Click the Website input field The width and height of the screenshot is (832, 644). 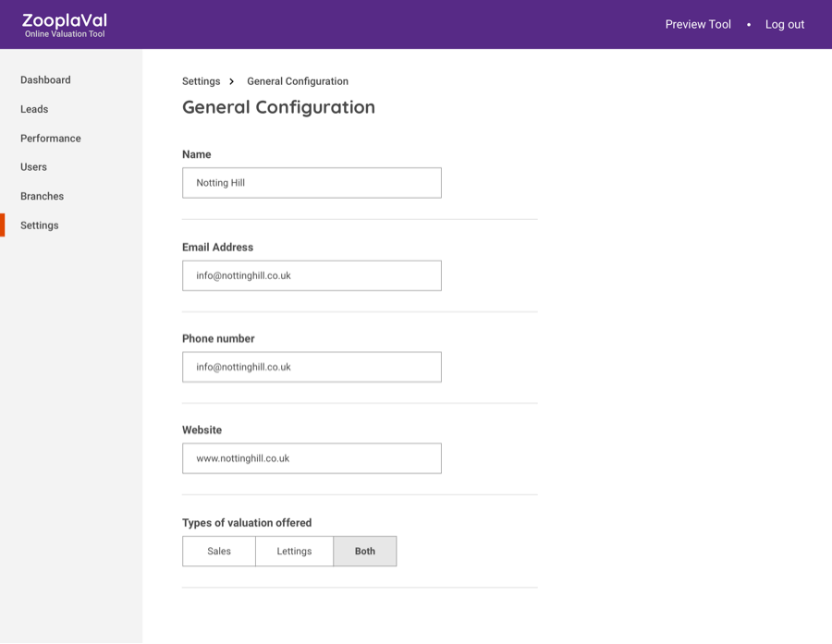tap(312, 458)
